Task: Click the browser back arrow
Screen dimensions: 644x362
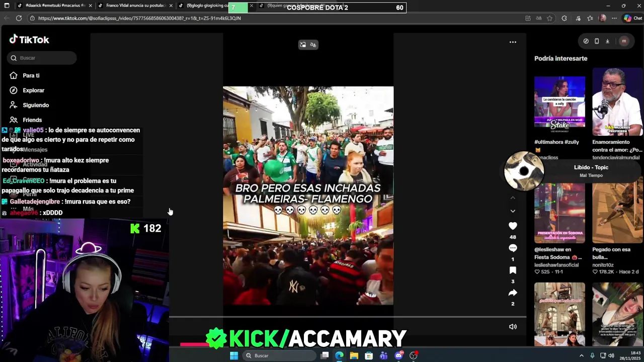Action: click(x=7, y=18)
